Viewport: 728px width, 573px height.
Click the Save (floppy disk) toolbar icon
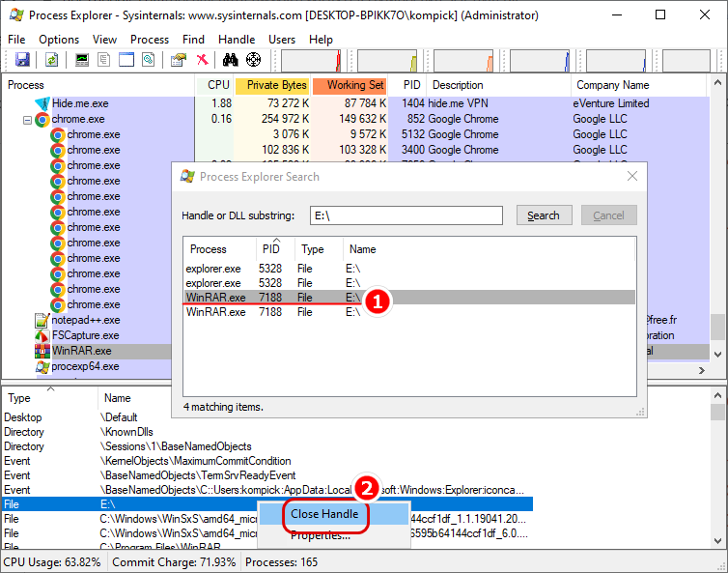coord(22,60)
